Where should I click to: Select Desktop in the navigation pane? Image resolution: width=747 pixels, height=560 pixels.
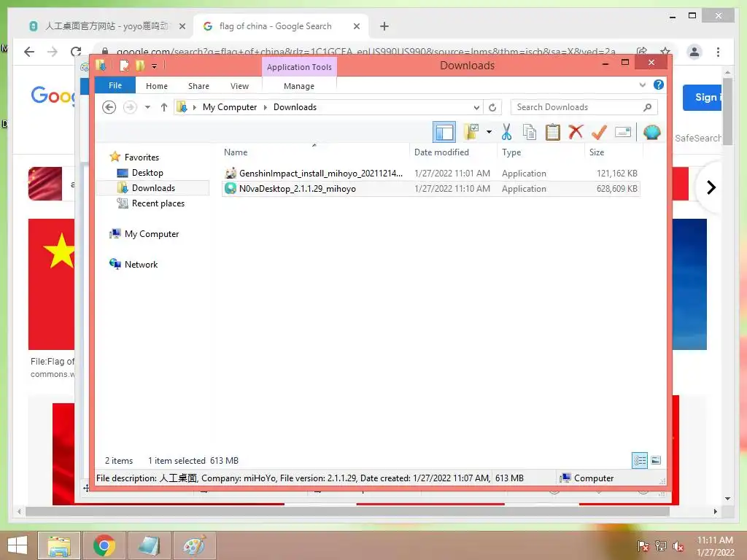coord(147,172)
